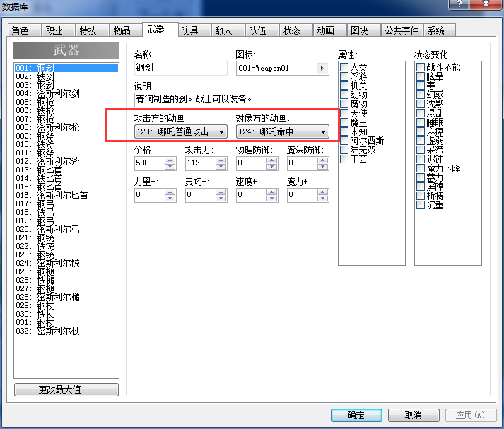Go to the 敌人 tab
This screenshot has width=504, height=429.
pyautogui.click(x=228, y=30)
